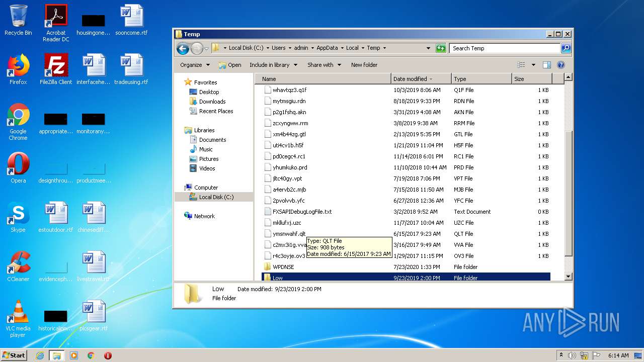Launch FileZilla Client shortcut
The image size is (644, 362).
tap(56, 69)
